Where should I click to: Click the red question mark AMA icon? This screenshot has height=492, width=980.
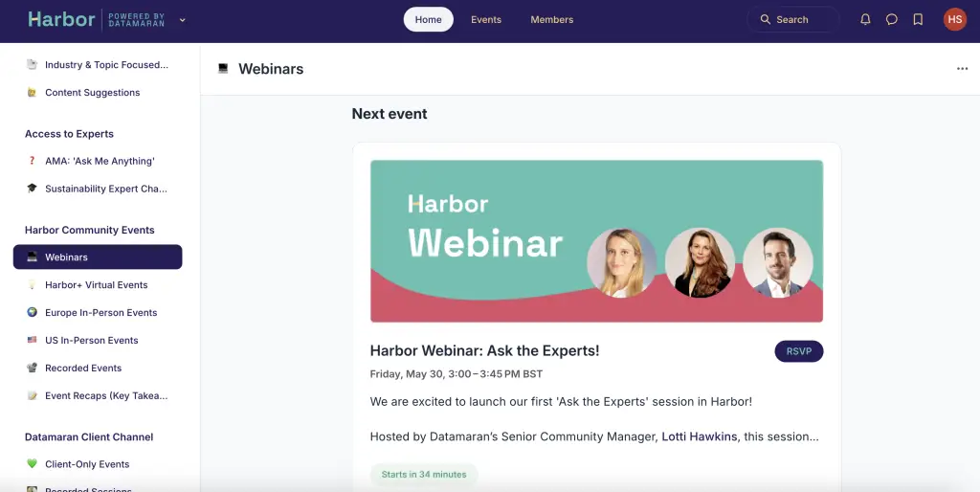click(x=32, y=161)
